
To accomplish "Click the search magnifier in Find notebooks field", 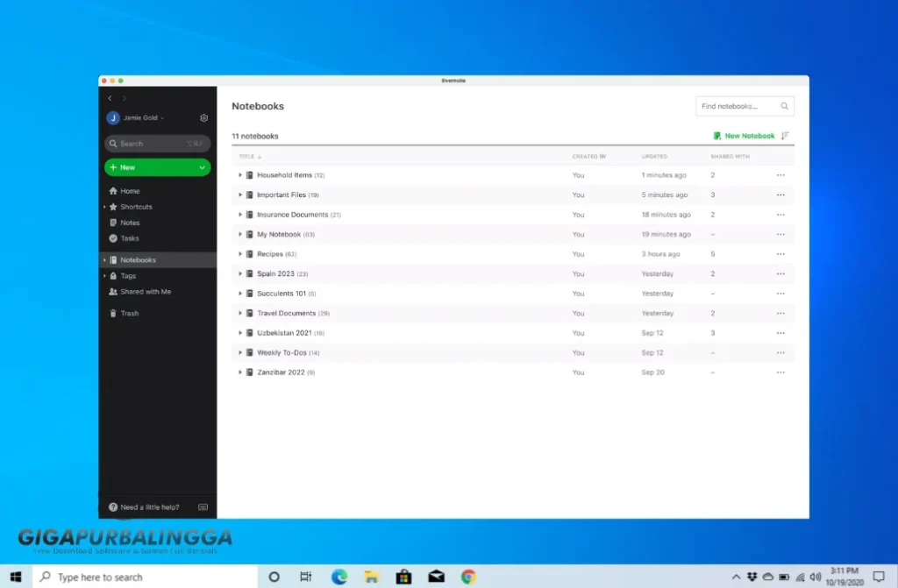I will pyautogui.click(x=784, y=105).
